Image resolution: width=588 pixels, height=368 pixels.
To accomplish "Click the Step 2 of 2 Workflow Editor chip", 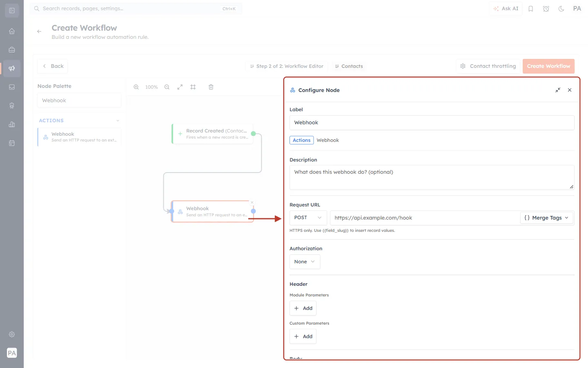I will pos(287,66).
